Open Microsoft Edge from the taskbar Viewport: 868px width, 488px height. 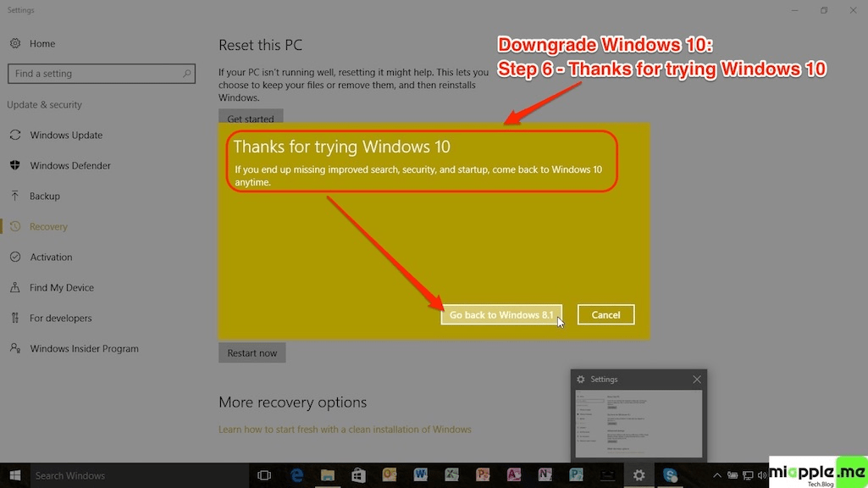(x=297, y=475)
